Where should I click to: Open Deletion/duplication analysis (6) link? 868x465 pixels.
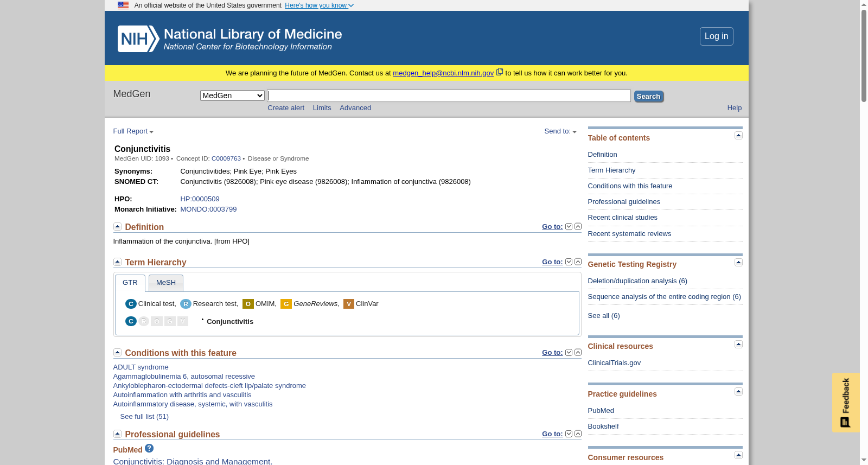637,281
